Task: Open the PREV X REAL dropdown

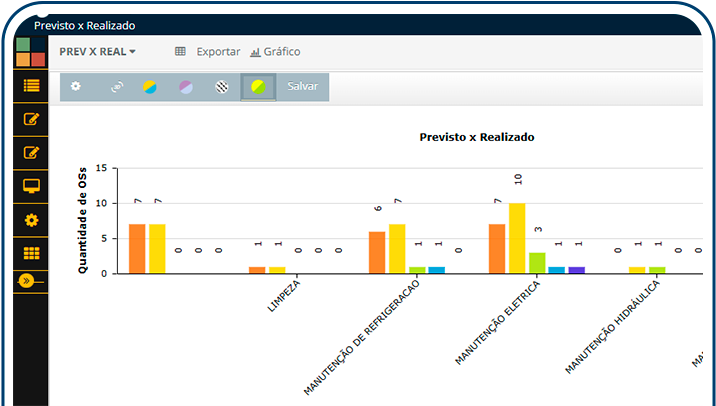Action: (x=97, y=52)
